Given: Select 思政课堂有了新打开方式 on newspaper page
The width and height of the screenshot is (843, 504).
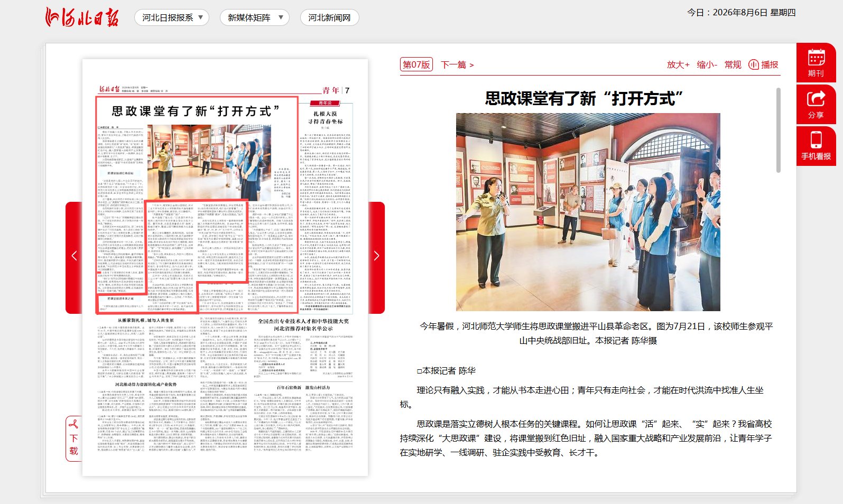Looking at the screenshot, I should pos(196,111).
